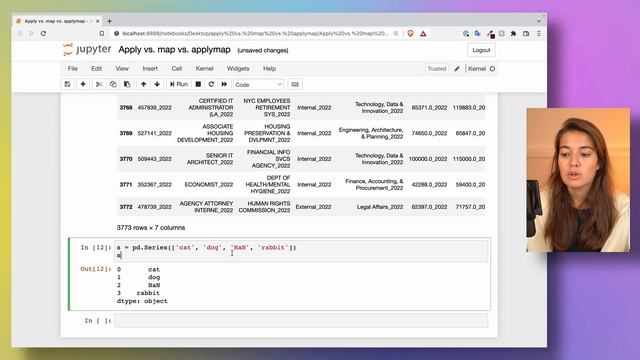Reload the browser page
The image size is (640, 360).
click(x=43, y=33)
